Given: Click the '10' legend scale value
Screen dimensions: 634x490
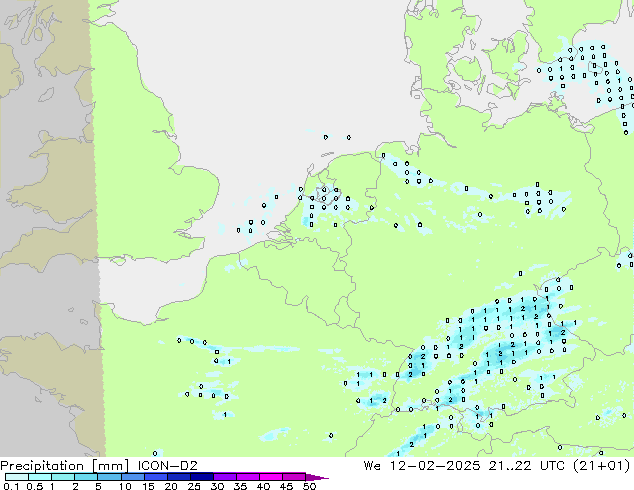Looking at the screenshot, I should pyautogui.click(x=125, y=486).
